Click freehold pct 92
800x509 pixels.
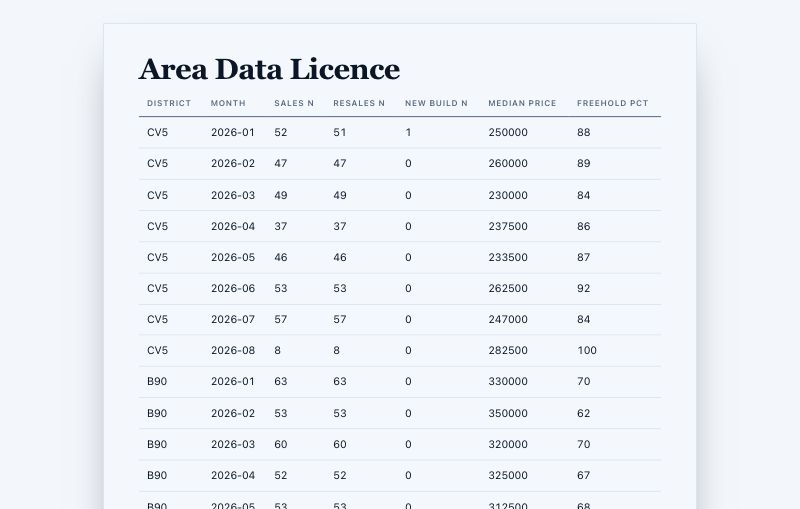tap(584, 289)
